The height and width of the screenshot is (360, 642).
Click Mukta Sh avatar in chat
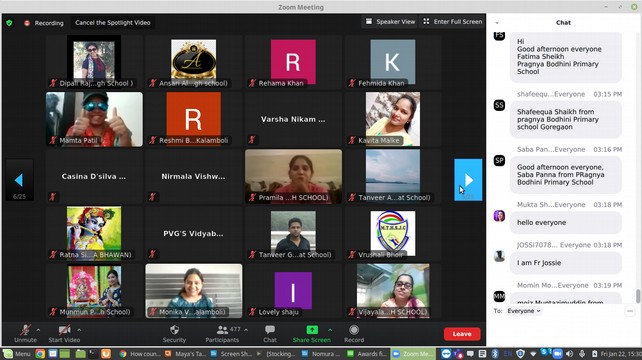coord(499,215)
